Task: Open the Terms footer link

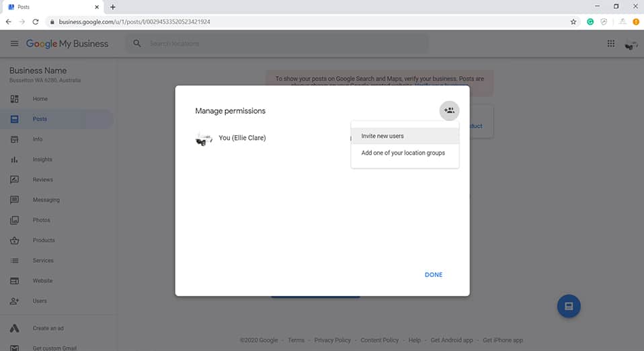Action: tap(296, 340)
